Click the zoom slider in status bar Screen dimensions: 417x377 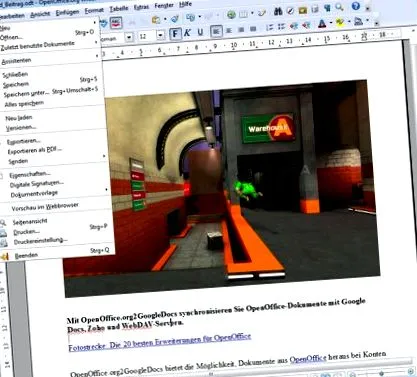(382, 374)
